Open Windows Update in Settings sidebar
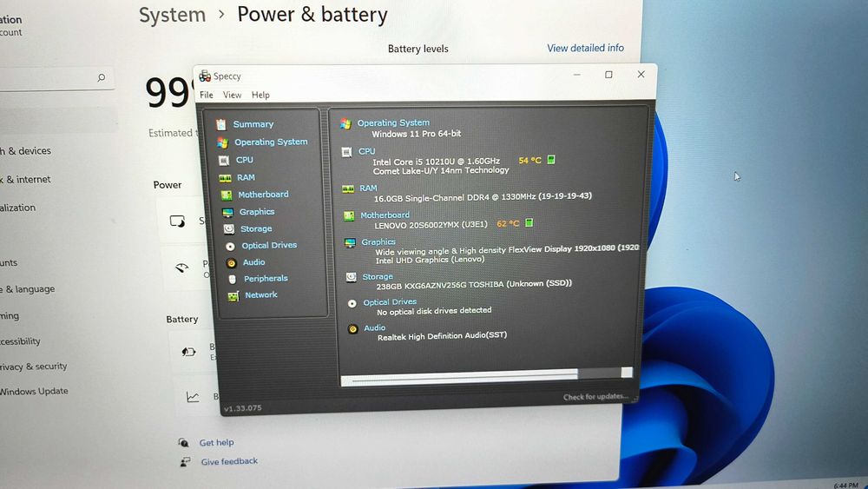868x489 pixels. [34, 391]
